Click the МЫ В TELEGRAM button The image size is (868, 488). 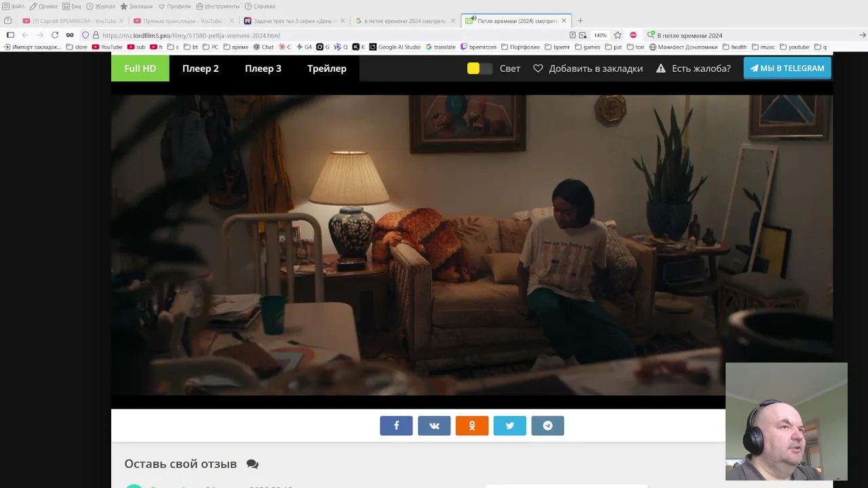(x=787, y=68)
